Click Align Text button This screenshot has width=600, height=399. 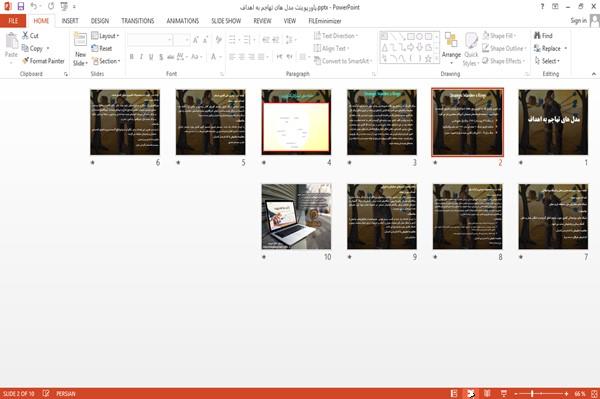(331, 48)
